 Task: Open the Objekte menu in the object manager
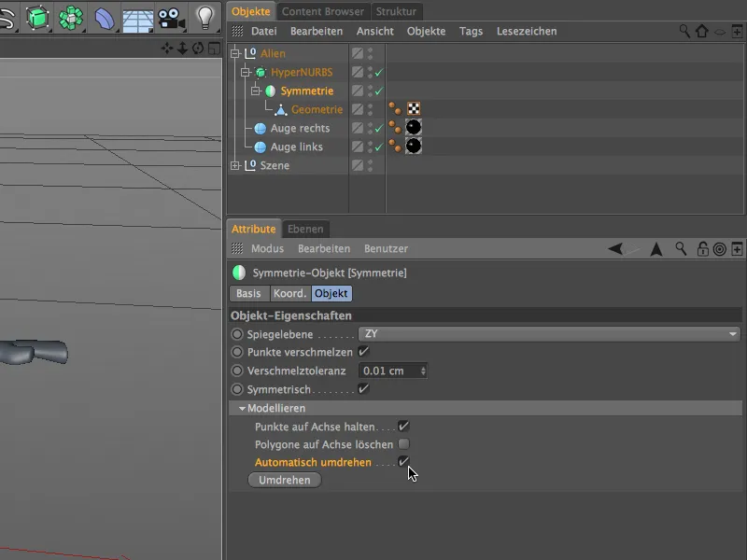point(426,31)
